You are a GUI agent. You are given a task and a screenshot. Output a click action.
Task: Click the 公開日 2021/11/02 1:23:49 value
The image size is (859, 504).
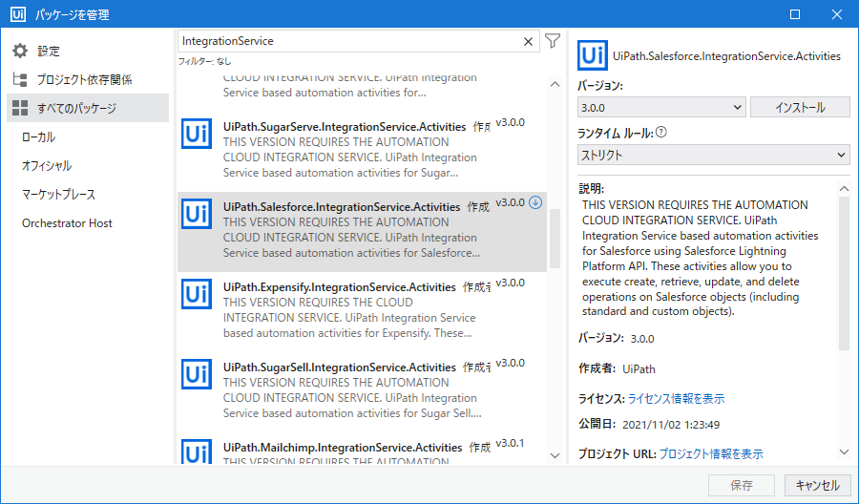click(671, 425)
